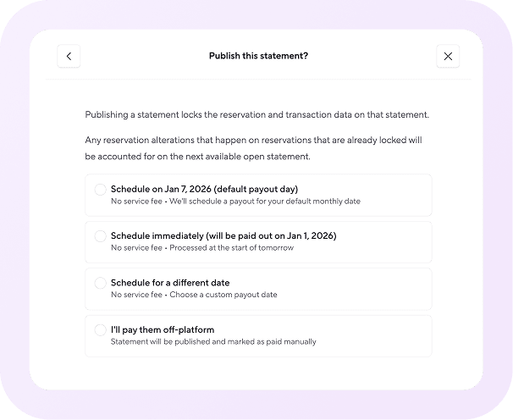Click 'Statement will be published and marked as paid manually'
The height and width of the screenshot is (420, 513).
click(213, 342)
